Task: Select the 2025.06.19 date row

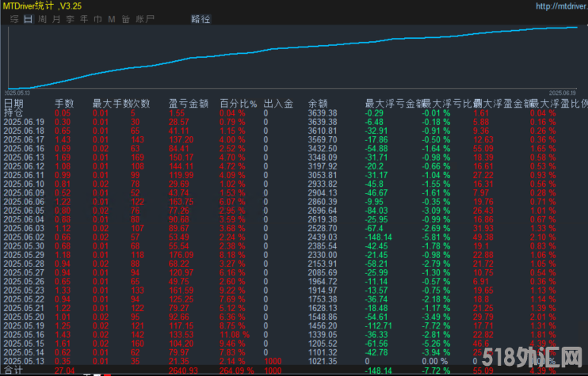Action: [x=24, y=122]
